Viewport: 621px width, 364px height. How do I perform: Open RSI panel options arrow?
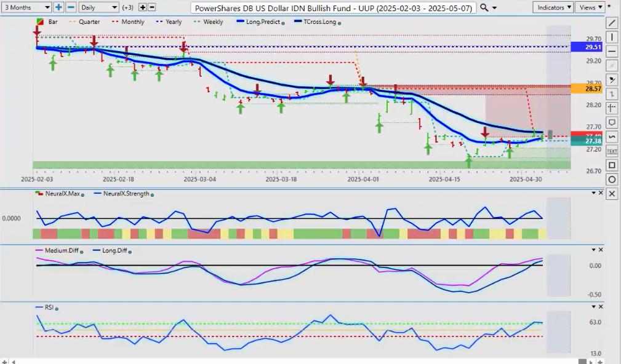click(594, 307)
